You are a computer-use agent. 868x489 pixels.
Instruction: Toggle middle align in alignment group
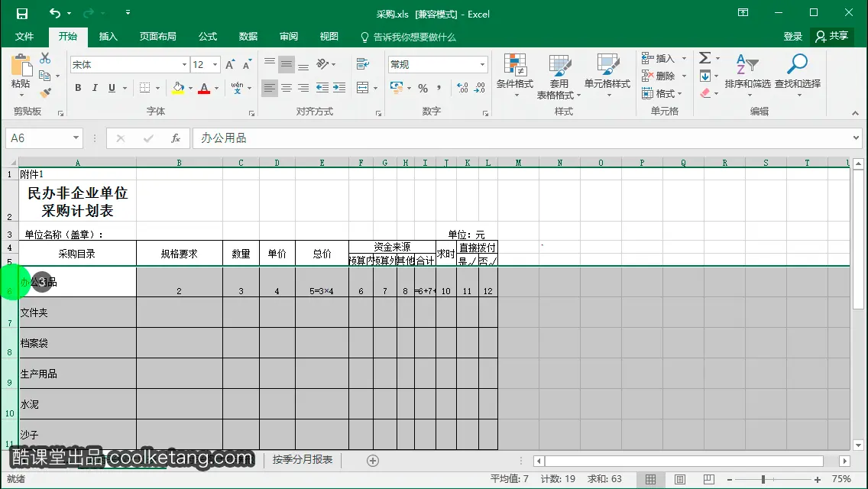(x=287, y=64)
